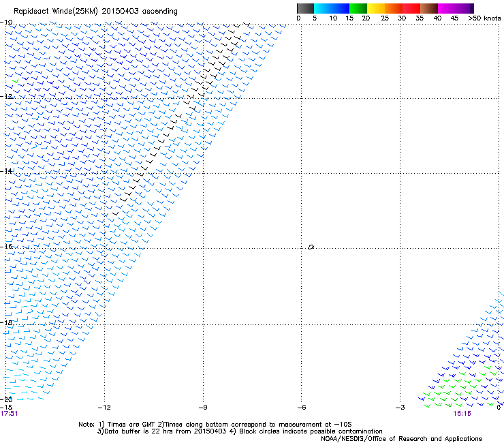Select the green 15-20 knots color segment
Viewport: 504px width, 443px height.
pos(358,8)
